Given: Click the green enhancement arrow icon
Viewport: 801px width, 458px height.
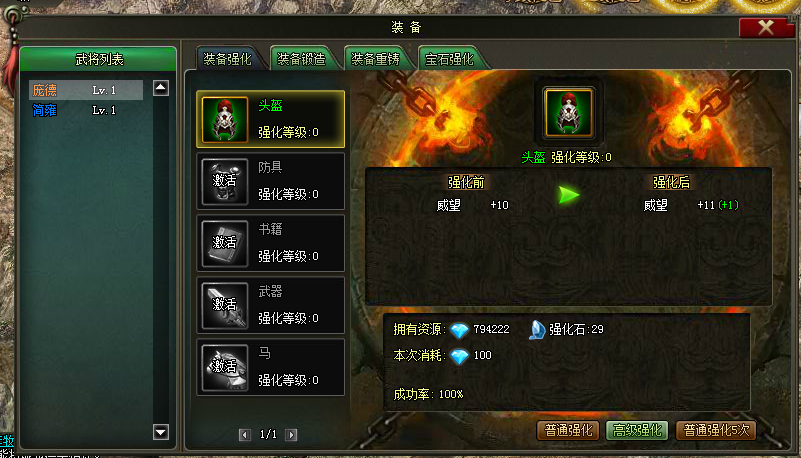Looking at the screenshot, I should tap(569, 195).
